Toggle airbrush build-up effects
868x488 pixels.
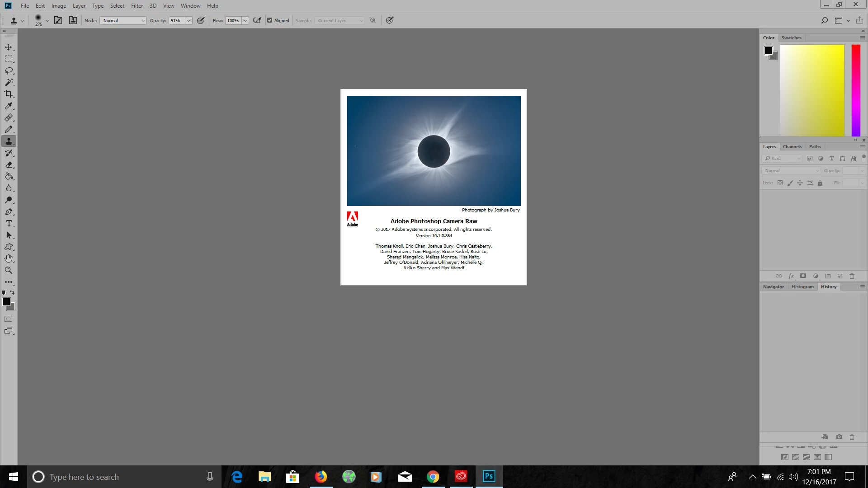click(257, 20)
